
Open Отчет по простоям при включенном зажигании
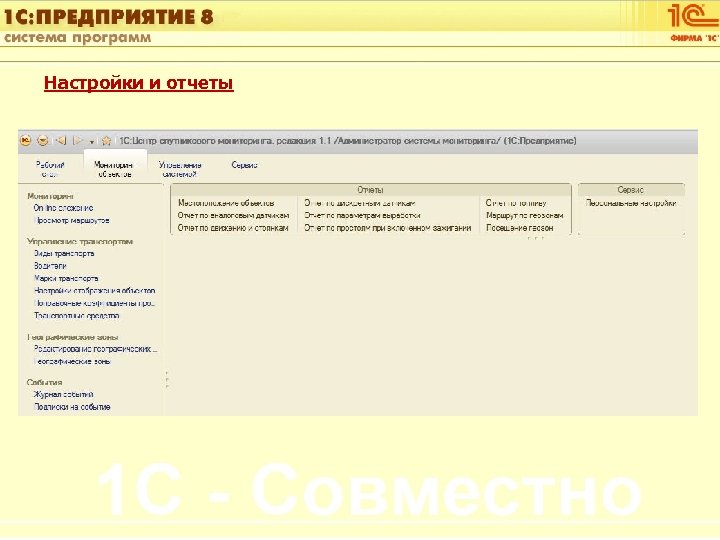388,228
